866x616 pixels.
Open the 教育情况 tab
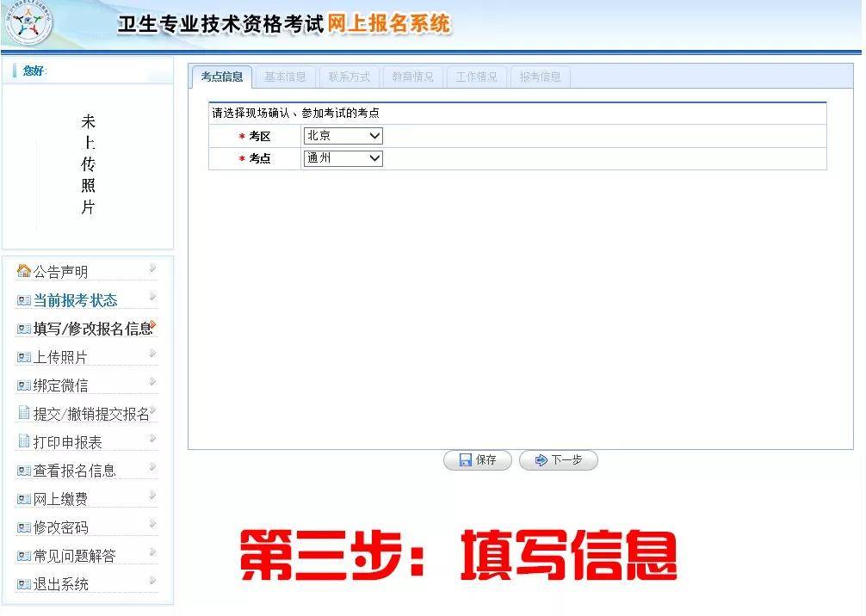[x=412, y=77]
